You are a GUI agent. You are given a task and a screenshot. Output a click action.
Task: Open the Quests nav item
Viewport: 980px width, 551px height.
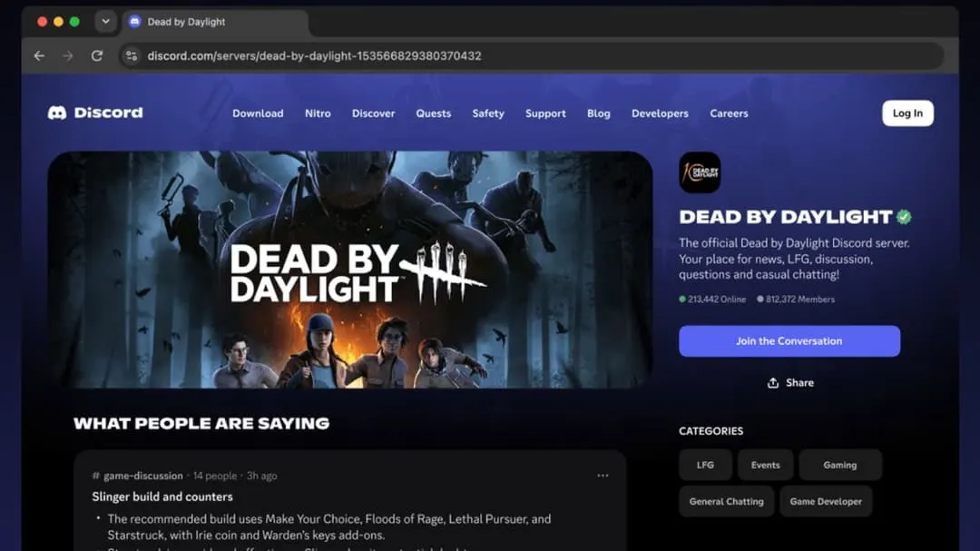(x=433, y=113)
